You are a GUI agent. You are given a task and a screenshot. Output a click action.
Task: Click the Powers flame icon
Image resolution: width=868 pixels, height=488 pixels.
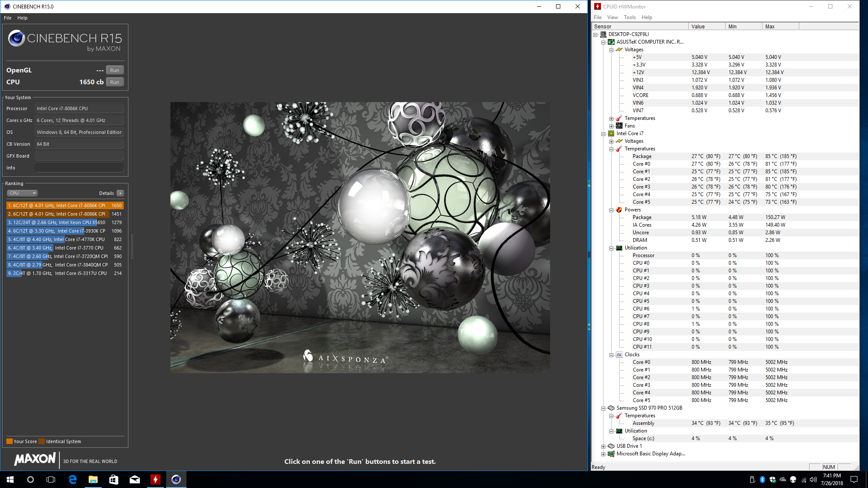[x=619, y=210]
